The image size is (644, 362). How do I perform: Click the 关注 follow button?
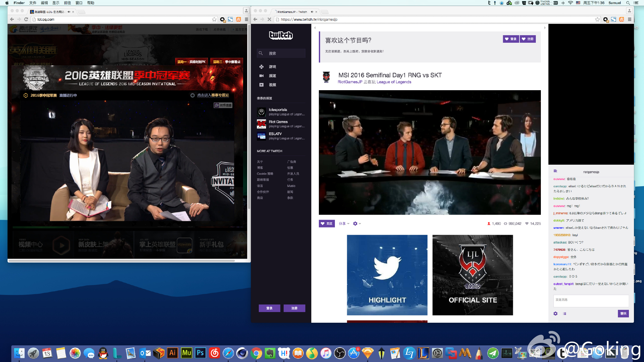point(327,224)
